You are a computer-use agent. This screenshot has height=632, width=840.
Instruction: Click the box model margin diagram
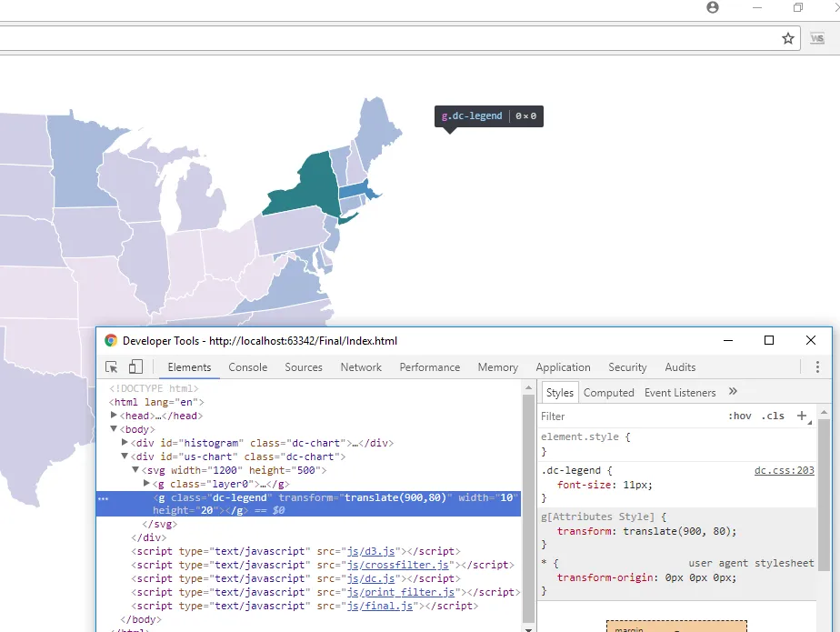click(676, 627)
